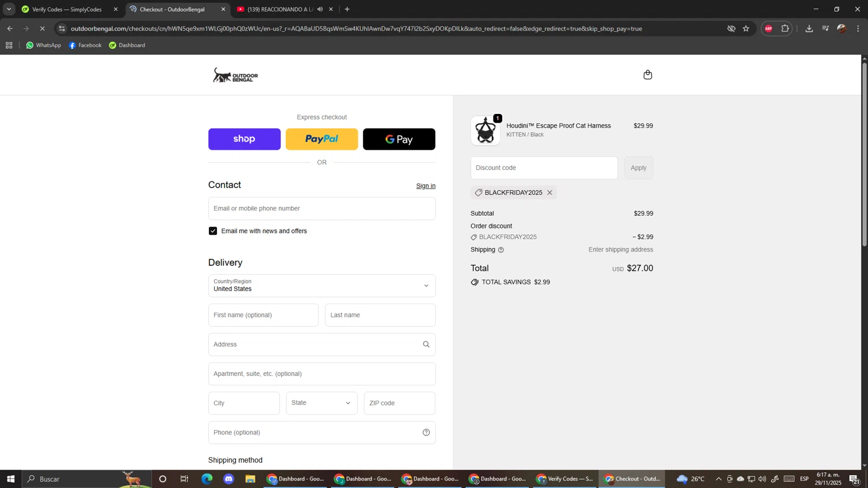Screen dimensions: 868x488
Task: Click the Address input field
Action: coord(322,345)
